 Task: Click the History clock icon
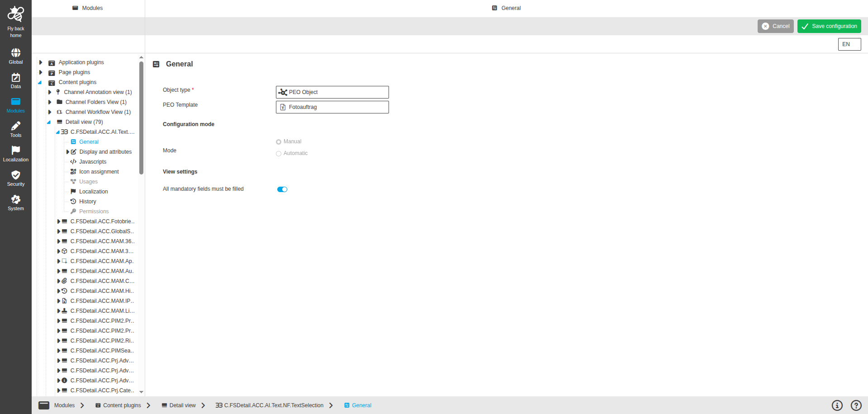pos(73,202)
